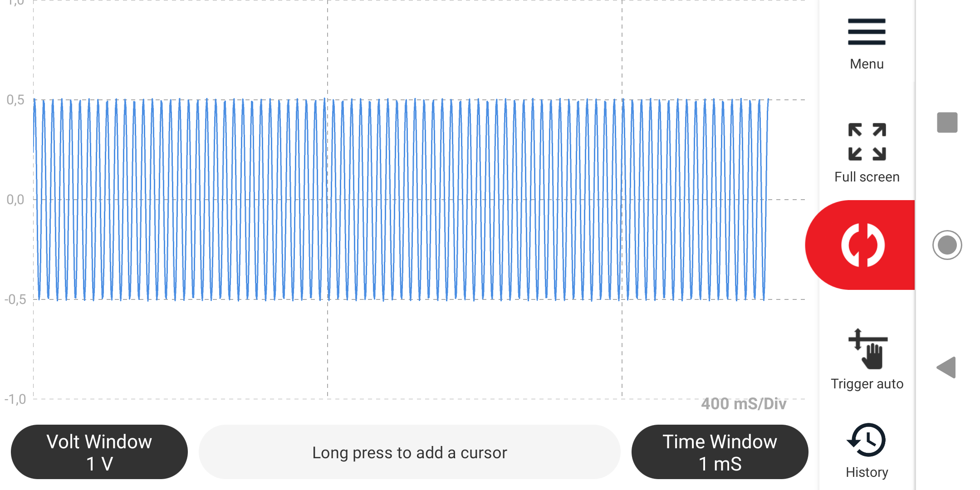Open the hamburger Menu icon
This screenshot has width=980, height=490.
[867, 32]
